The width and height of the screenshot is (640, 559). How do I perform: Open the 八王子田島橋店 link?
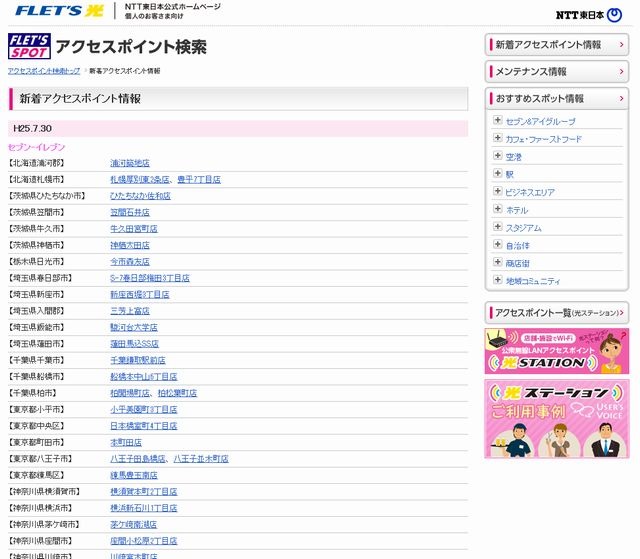point(138,459)
